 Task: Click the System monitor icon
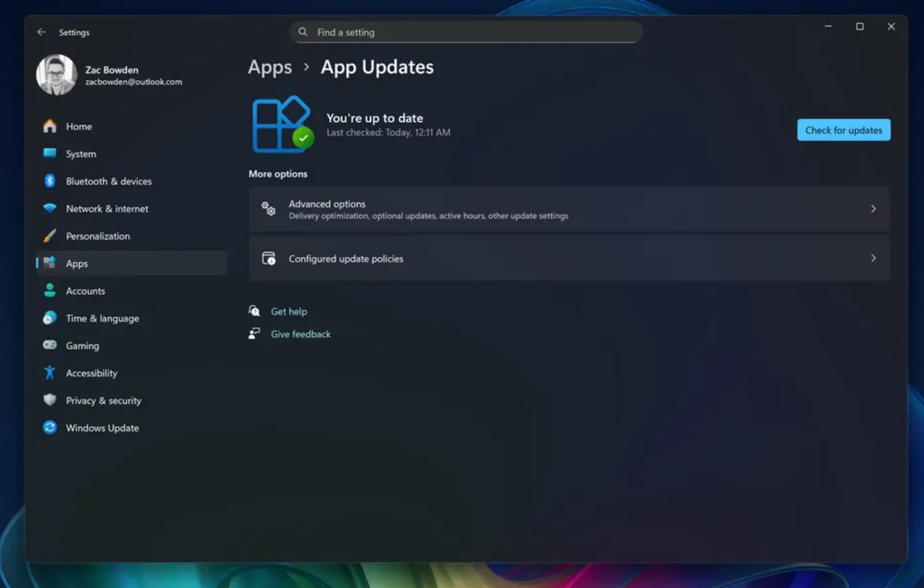coord(50,153)
